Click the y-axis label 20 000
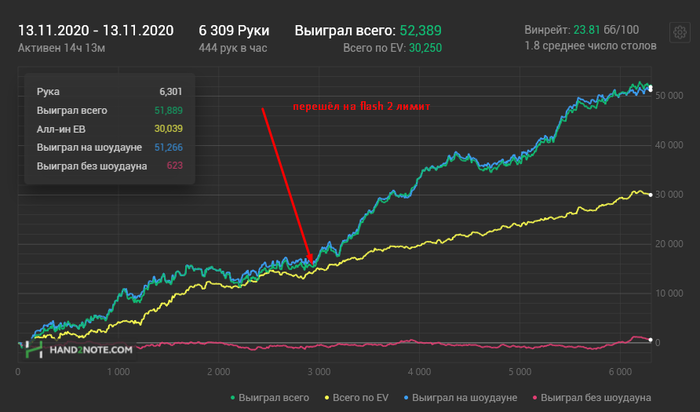The width and height of the screenshot is (700, 412). coord(669,244)
